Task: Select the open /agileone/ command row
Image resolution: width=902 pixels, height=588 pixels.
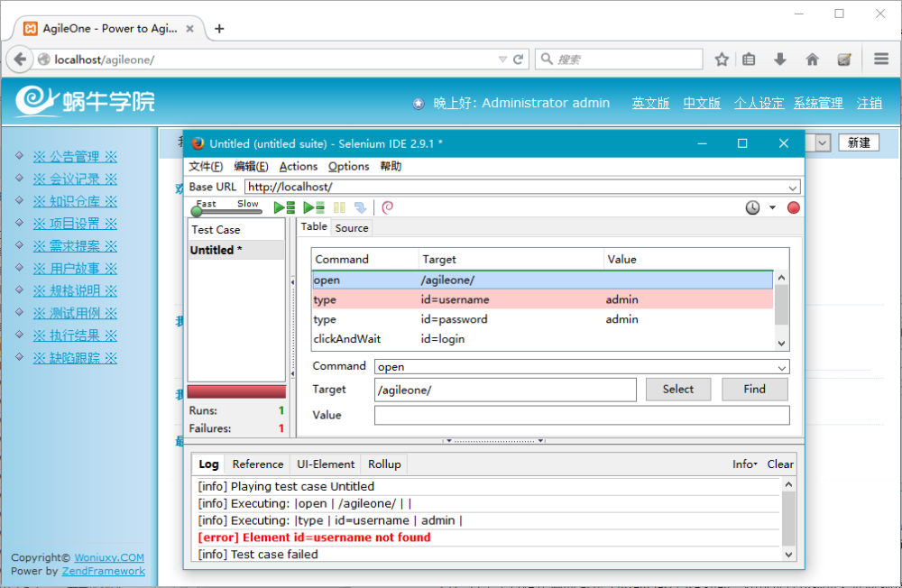Action: click(x=542, y=280)
